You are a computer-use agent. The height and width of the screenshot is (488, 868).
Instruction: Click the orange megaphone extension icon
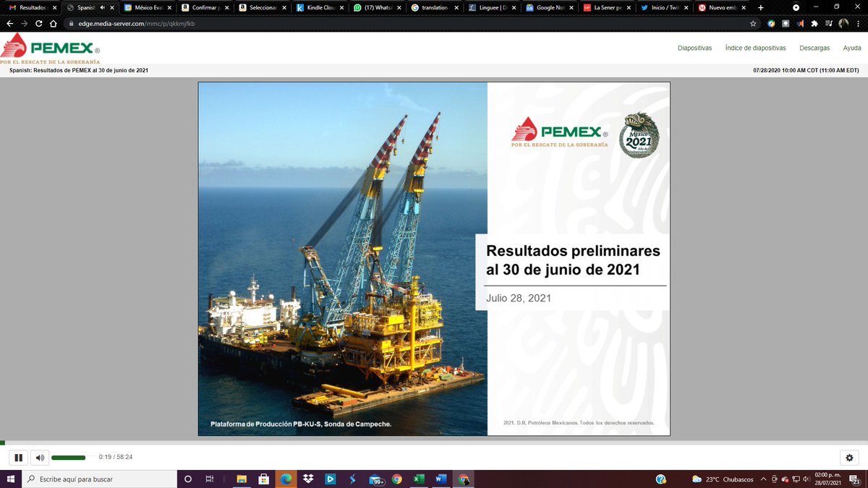(801, 23)
